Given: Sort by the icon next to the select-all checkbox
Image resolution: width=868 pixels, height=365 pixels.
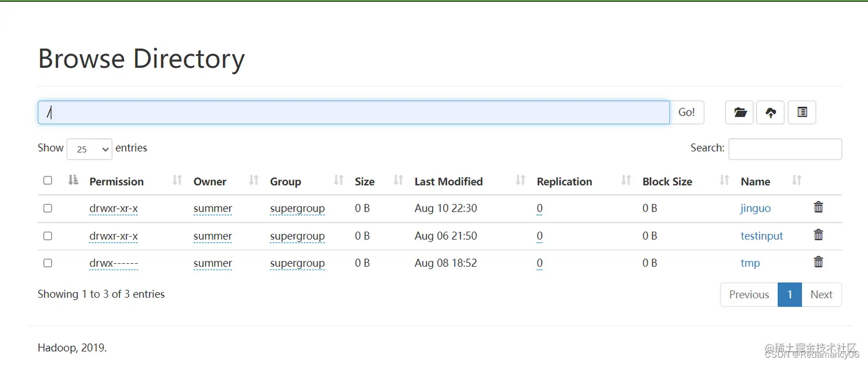Looking at the screenshot, I should coord(73,180).
